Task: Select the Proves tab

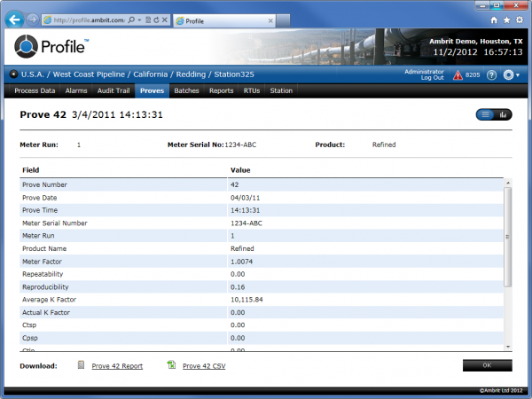Action: 152,90
